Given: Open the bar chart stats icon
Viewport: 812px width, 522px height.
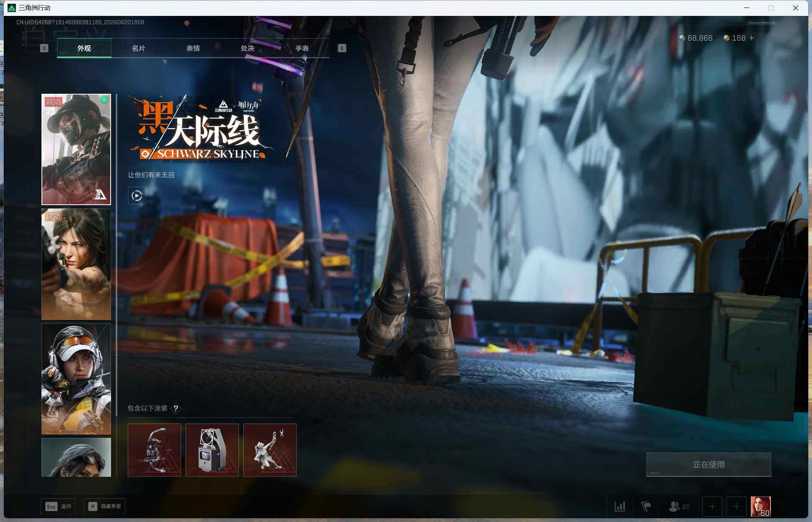Looking at the screenshot, I should click(x=620, y=507).
